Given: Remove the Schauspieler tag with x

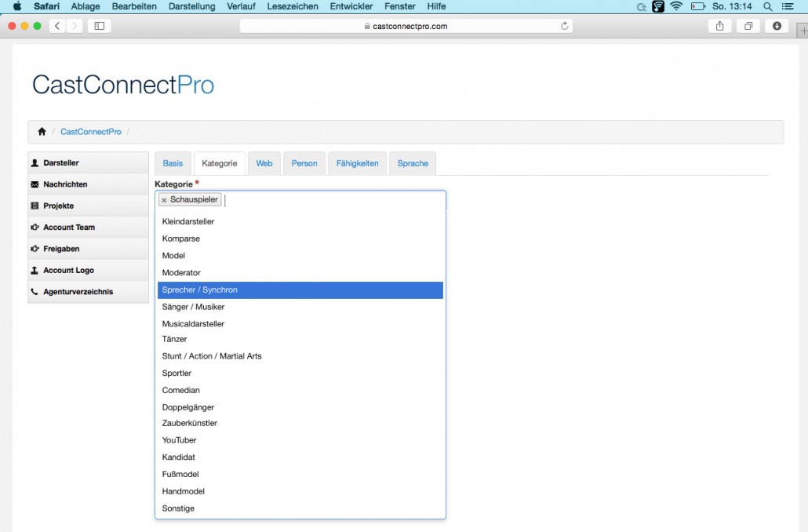Looking at the screenshot, I should (164, 200).
